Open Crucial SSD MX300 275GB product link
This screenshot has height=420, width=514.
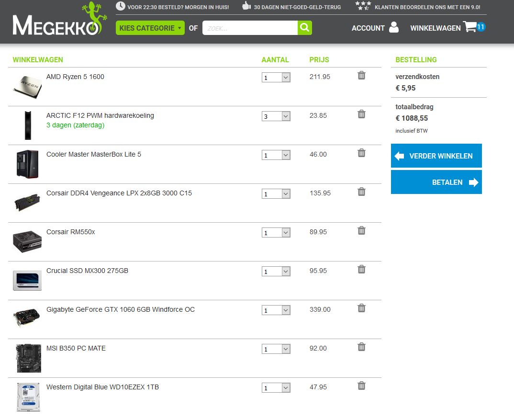[x=87, y=271]
